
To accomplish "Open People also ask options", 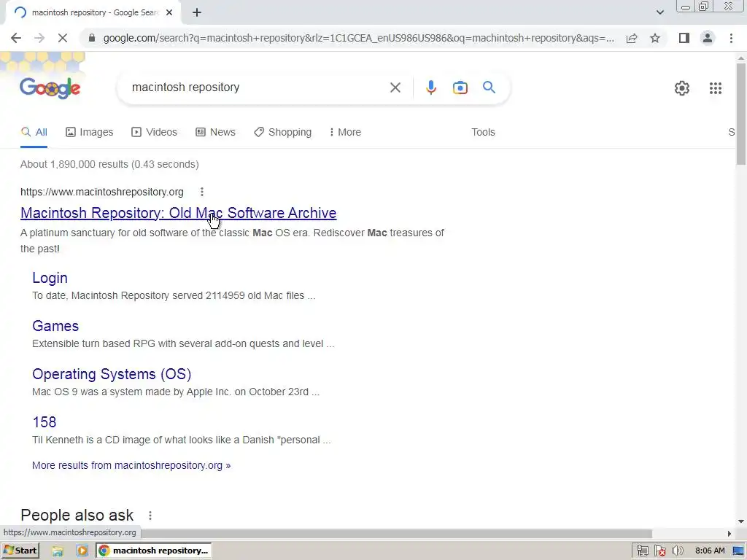I will (150, 516).
